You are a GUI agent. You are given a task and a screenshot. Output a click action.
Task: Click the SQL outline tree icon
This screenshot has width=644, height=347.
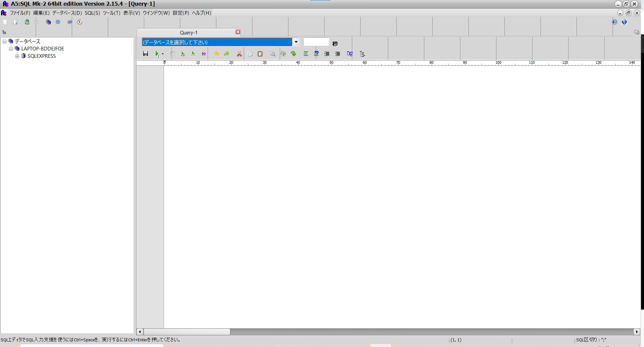363,54
